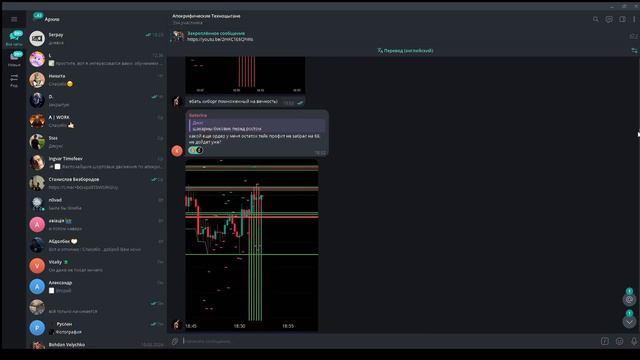Open the chat with Станислав Безбородов
Screen dimensions: 640x360
[97, 183]
